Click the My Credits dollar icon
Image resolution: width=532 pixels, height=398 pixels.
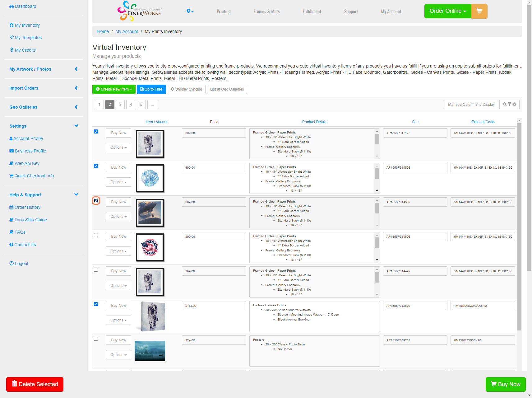click(12, 50)
